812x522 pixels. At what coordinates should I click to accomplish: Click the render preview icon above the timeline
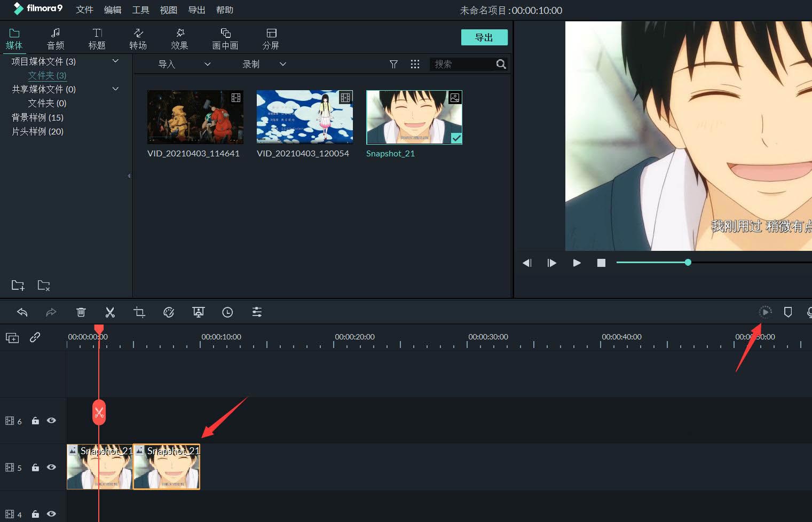765,312
